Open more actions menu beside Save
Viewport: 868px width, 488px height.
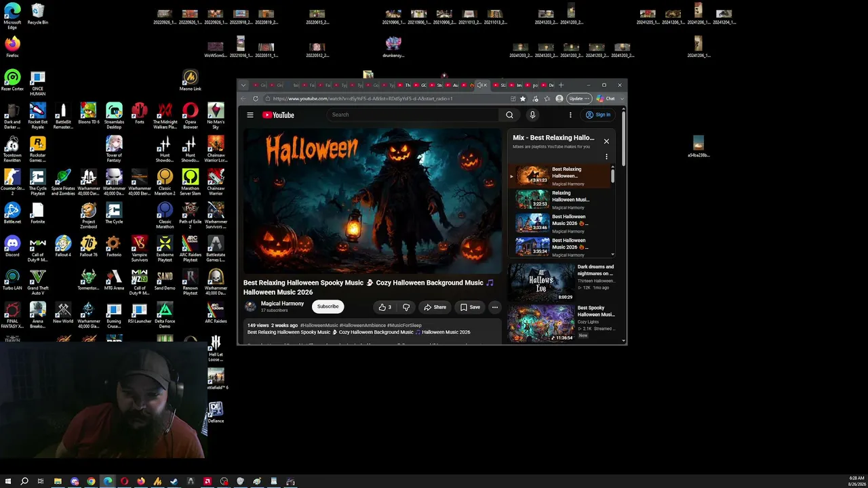pos(495,307)
